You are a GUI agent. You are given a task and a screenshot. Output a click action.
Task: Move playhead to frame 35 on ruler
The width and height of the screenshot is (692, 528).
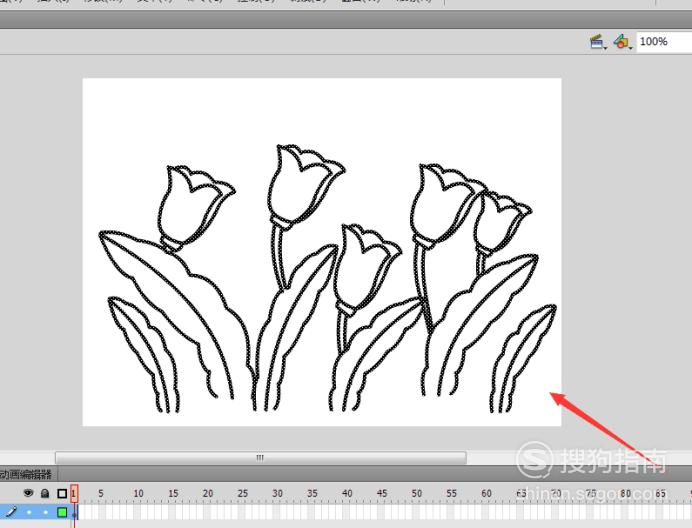pos(312,493)
